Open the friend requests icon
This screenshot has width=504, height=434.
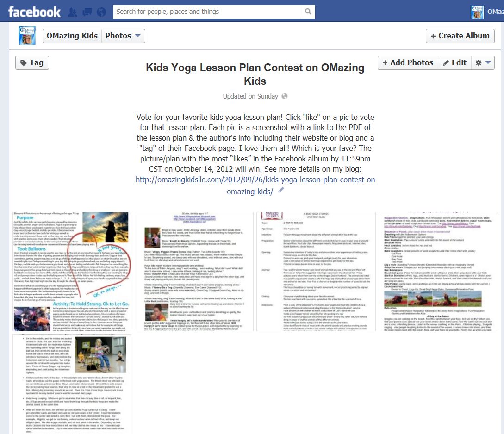pyautogui.click(x=72, y=12)
